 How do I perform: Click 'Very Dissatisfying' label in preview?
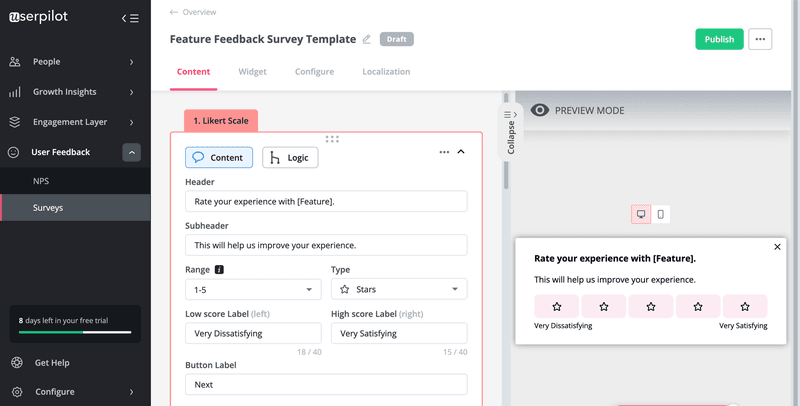pos(563,325)
